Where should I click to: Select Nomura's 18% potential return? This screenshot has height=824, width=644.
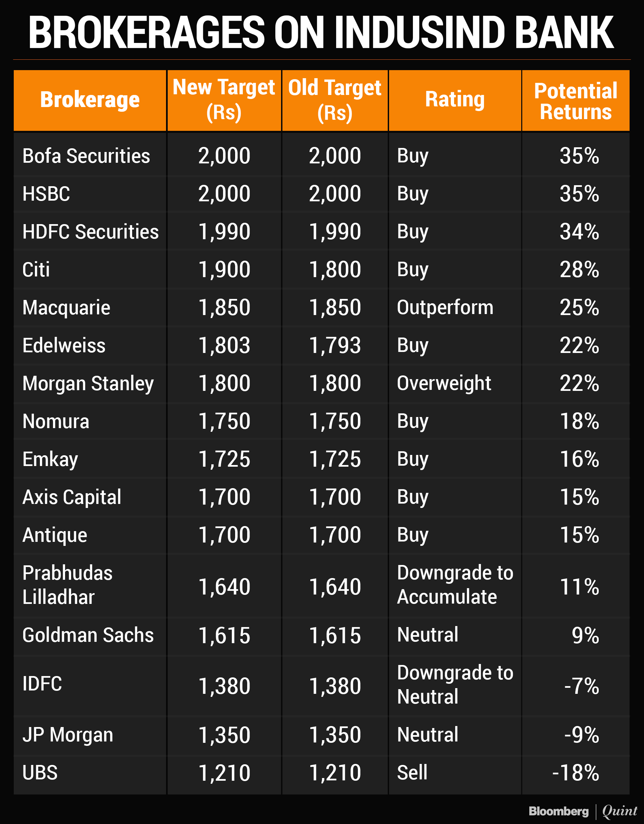coord(579,421)
